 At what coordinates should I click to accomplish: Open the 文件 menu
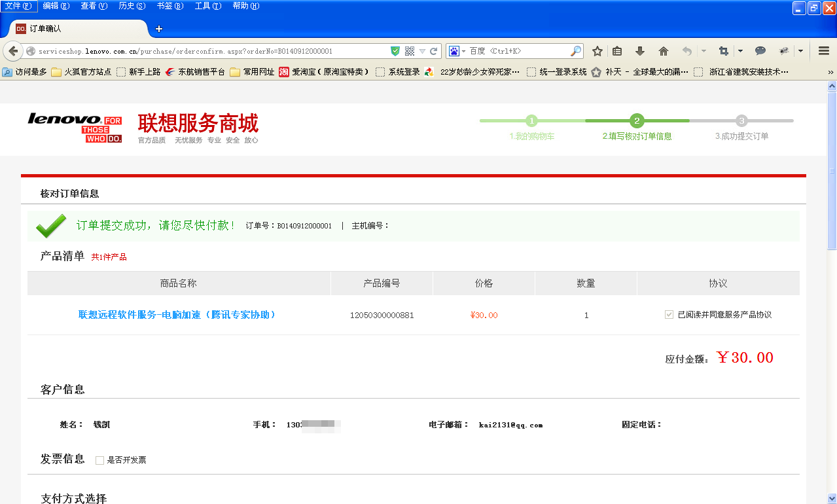(x=18, y=6)
